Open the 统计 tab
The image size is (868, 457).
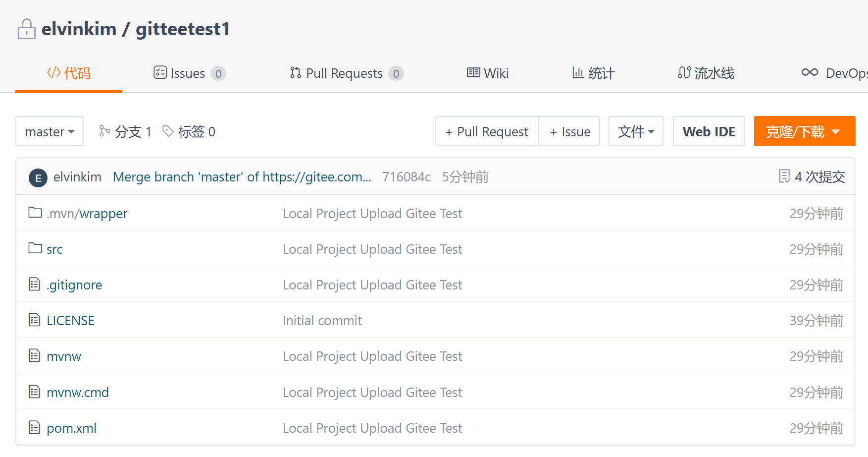point(593,73)
